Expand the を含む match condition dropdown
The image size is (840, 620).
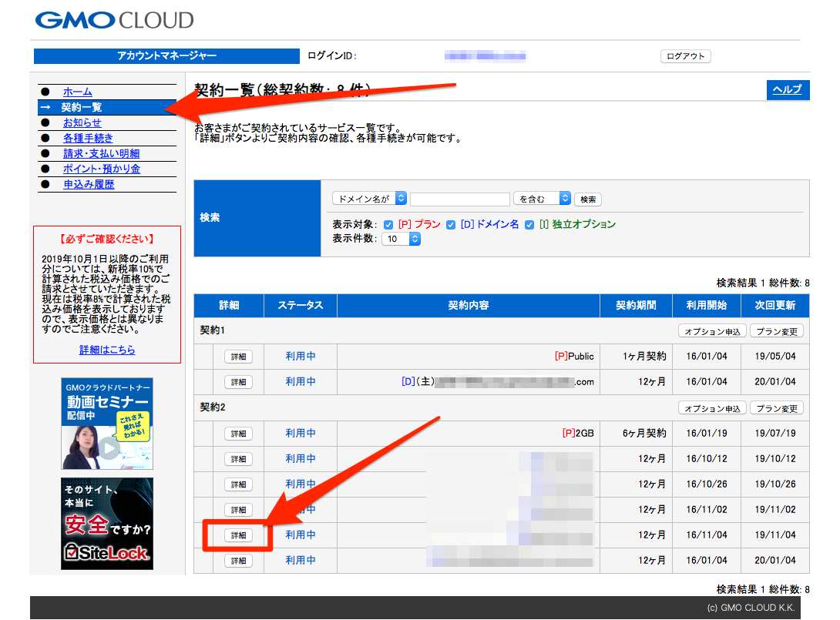click(x=542, y=199)
